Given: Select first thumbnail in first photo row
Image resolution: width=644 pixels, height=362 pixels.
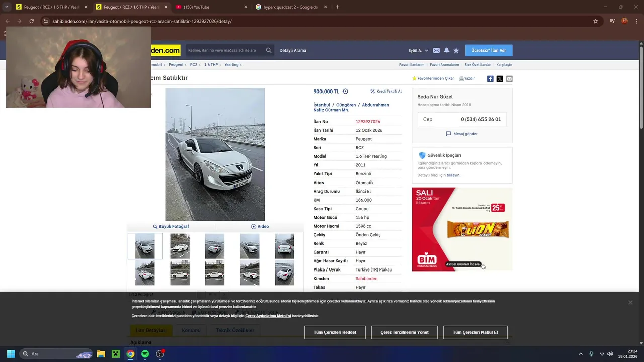Looking at the screenshot, I should (x=145, y=246).
